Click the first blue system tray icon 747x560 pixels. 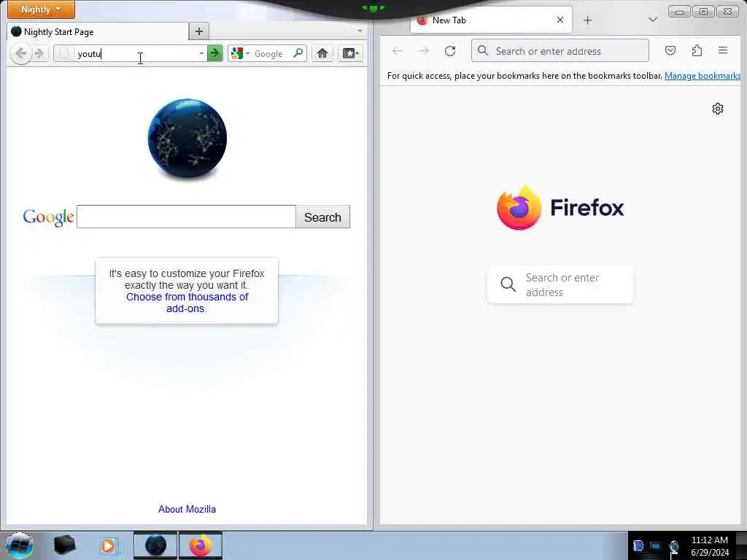pyautogui.click(x=638, y=545)
